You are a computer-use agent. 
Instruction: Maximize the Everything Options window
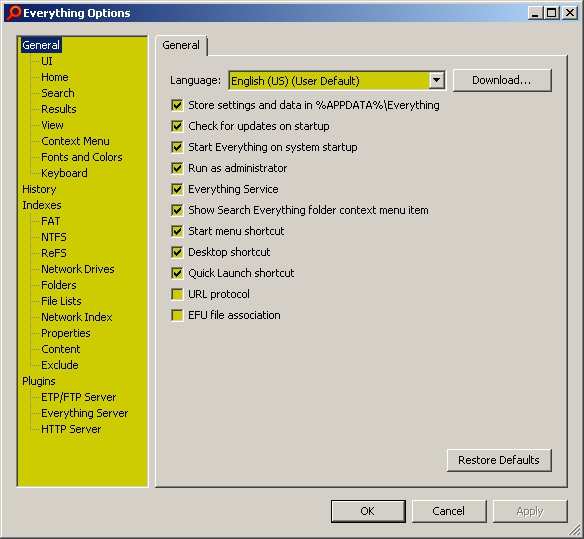tap(552, 13)
